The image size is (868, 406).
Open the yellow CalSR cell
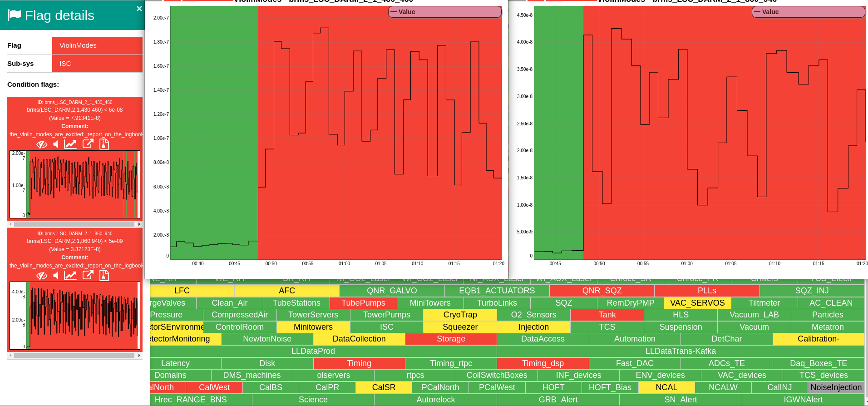(384, 387)
